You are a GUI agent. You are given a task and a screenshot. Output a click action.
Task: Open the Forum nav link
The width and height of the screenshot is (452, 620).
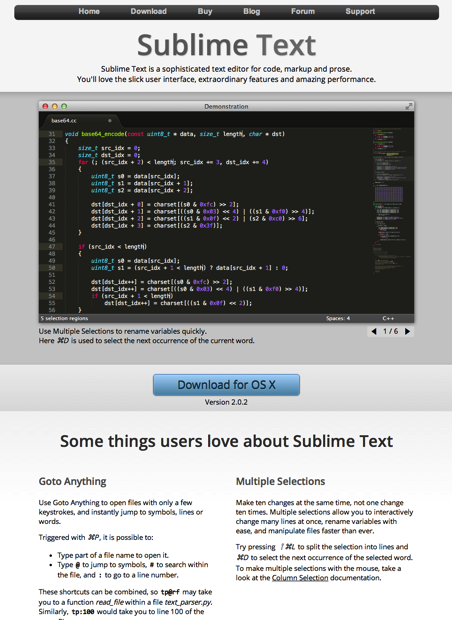[303, 11]
